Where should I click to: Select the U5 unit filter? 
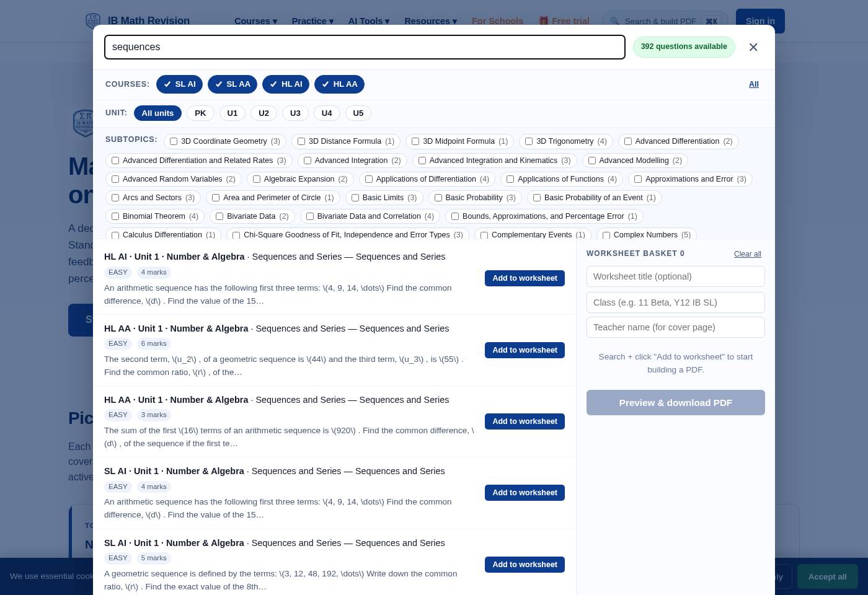[358, 113]
